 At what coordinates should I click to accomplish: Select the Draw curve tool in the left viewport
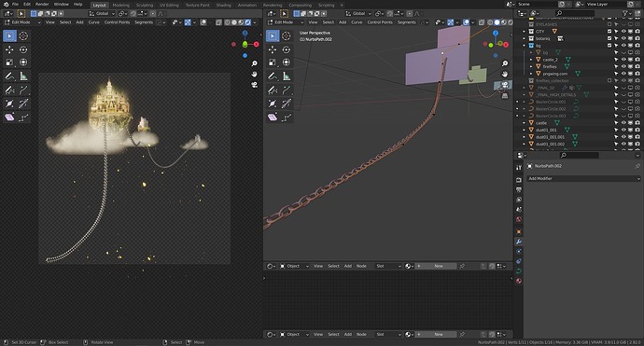9,90
